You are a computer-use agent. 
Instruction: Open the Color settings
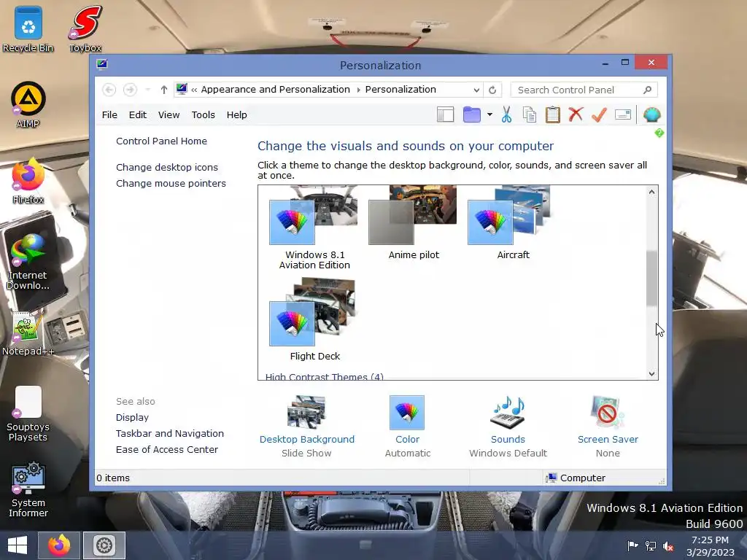click(x=407, y=427)
